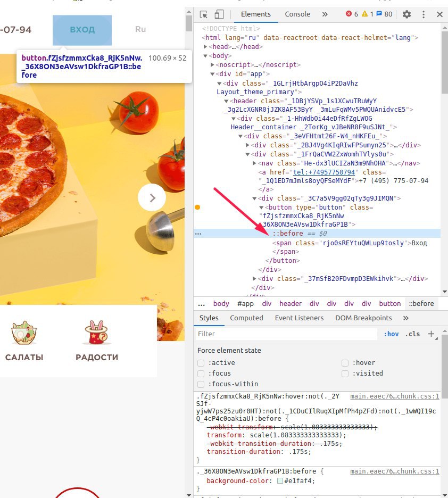Click the transition-duration .175s property

point(259,452)
